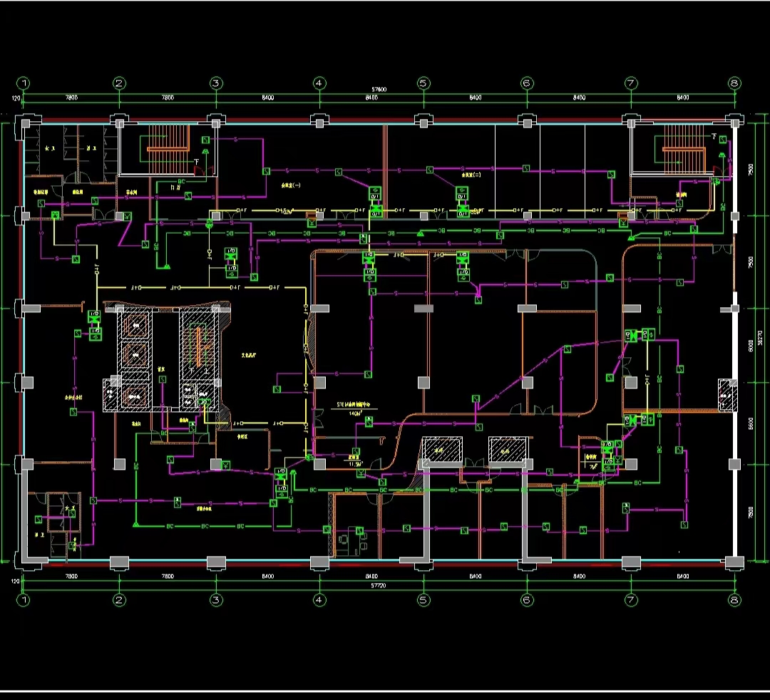
Task: Select the bottom grid axis bubble 6
Action: click(527, 599)
